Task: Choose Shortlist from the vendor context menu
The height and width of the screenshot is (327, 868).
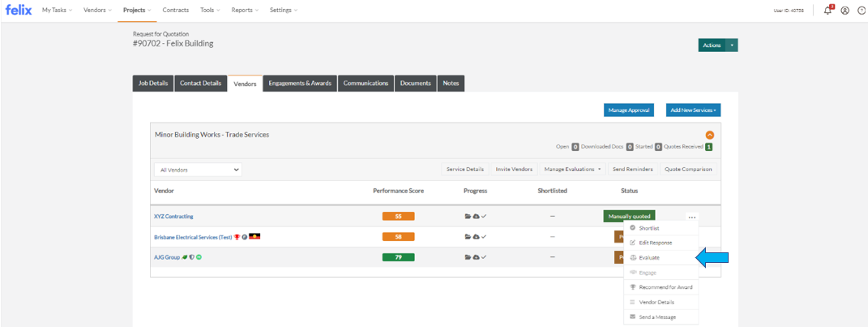Action: point(661,228)
